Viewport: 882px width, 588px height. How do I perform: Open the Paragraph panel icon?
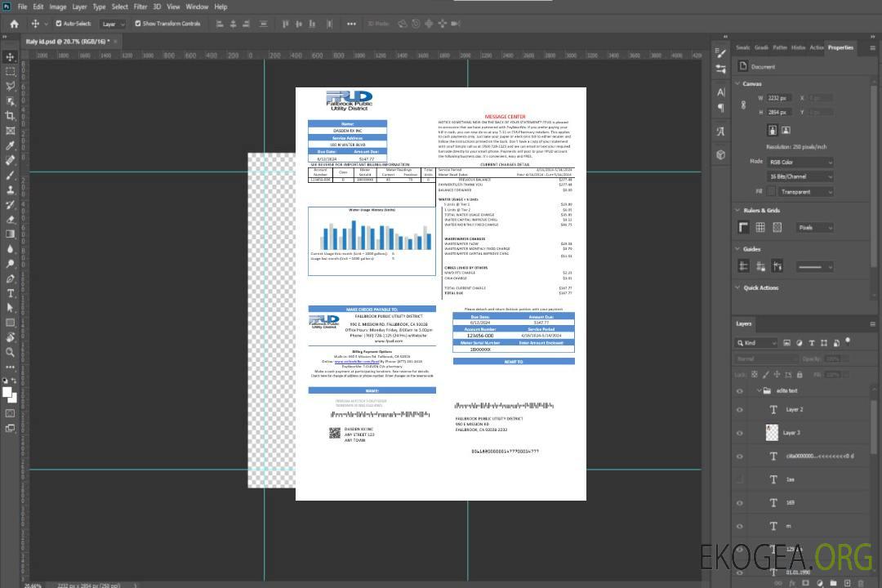pyautogui.click(x=721, y=108)
